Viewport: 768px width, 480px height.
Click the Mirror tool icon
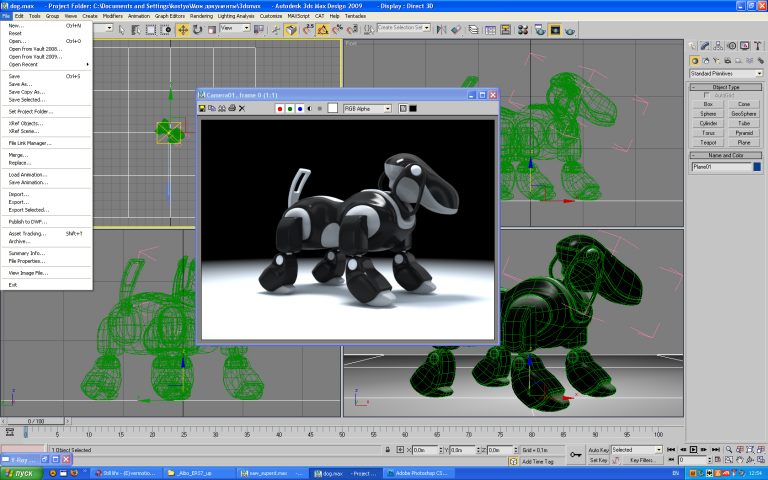[441, 30]
